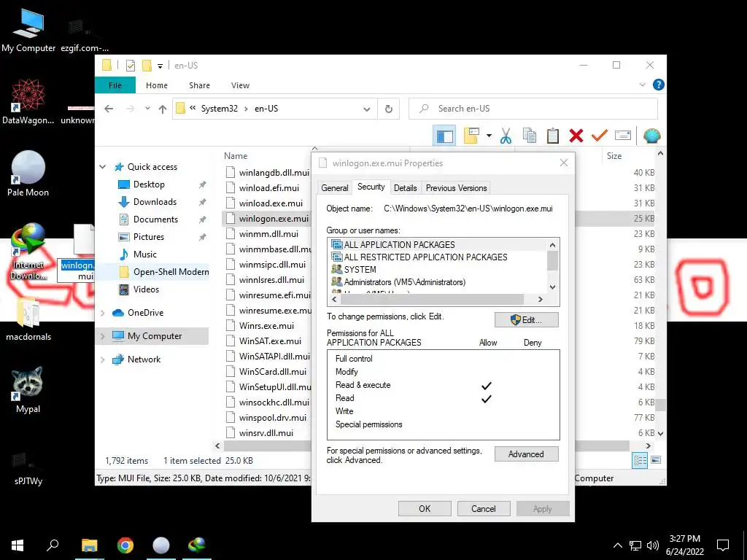The height and width of the screenshot is (560, 747).
Task: Open the Windows Start button
Action: (18, 545)
